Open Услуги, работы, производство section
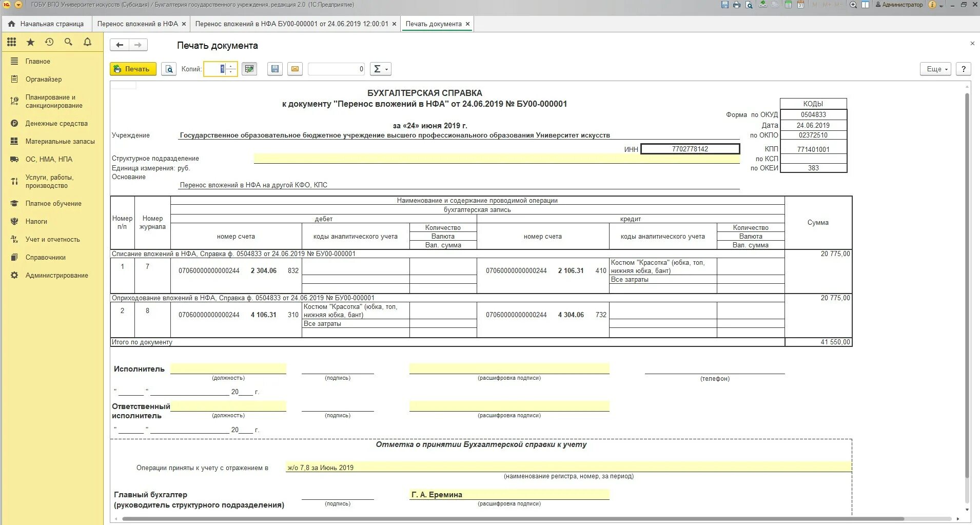Screen dimensions: 980x525 52,181
